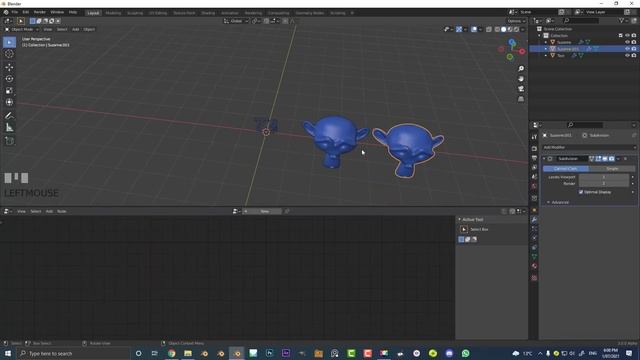This screenshot has width=640, height=360.
Task: Select the Move tool
Action: point(9,67)
